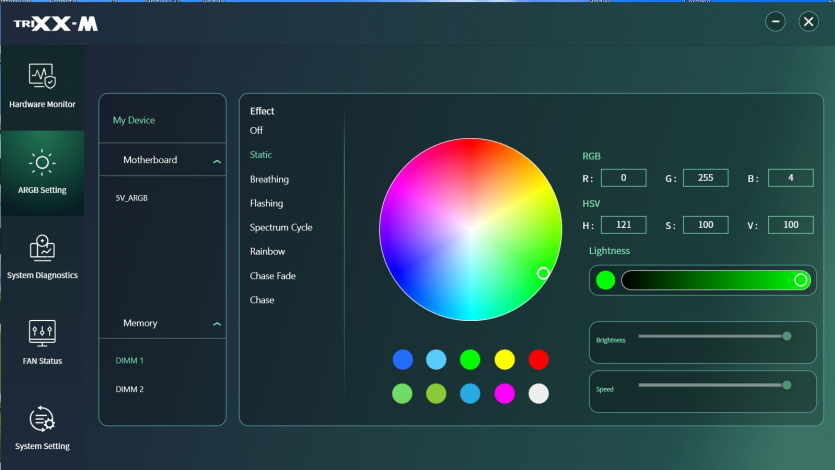Minimize the TRIXX-M window
This screenshot has height=470, width=835.
[775, 22]
